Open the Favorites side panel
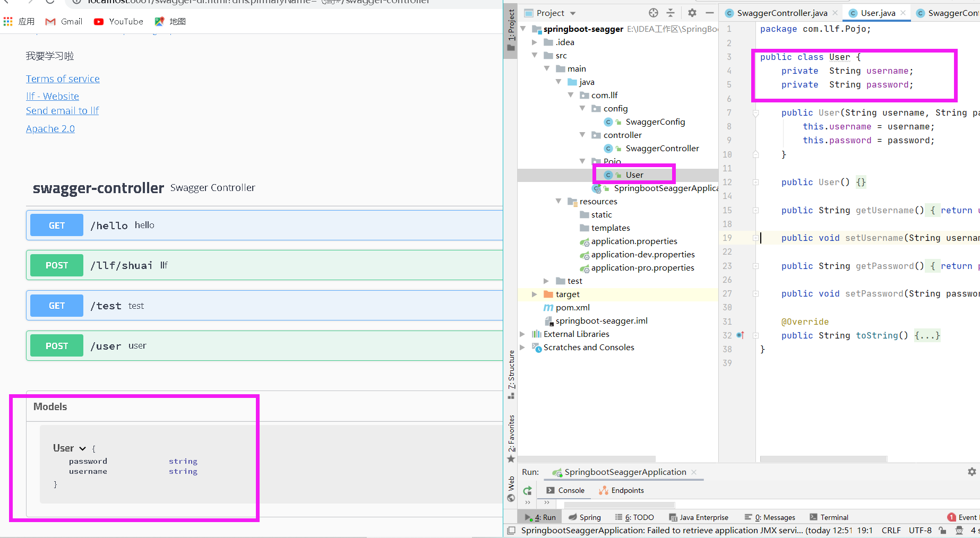The image size is (980, 538). (x=511, y=439)
